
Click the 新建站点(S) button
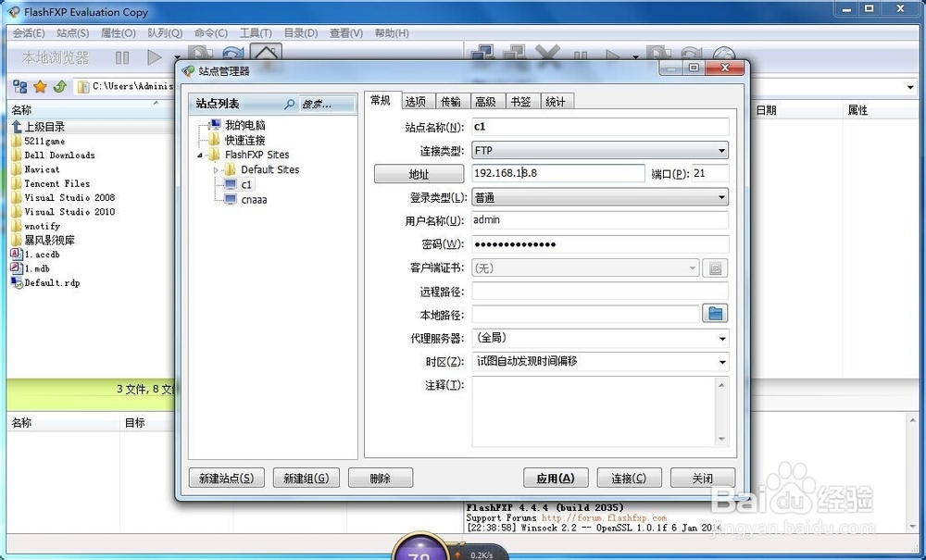click(227, 478)
